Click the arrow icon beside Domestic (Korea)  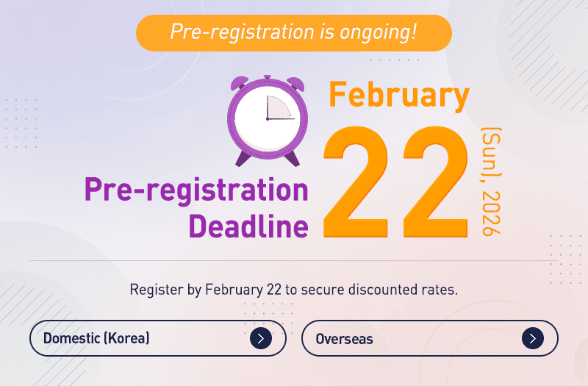pos(260,338)
